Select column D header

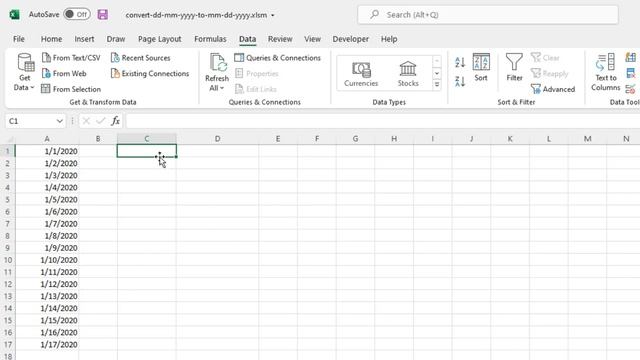[x=218, y=139]
